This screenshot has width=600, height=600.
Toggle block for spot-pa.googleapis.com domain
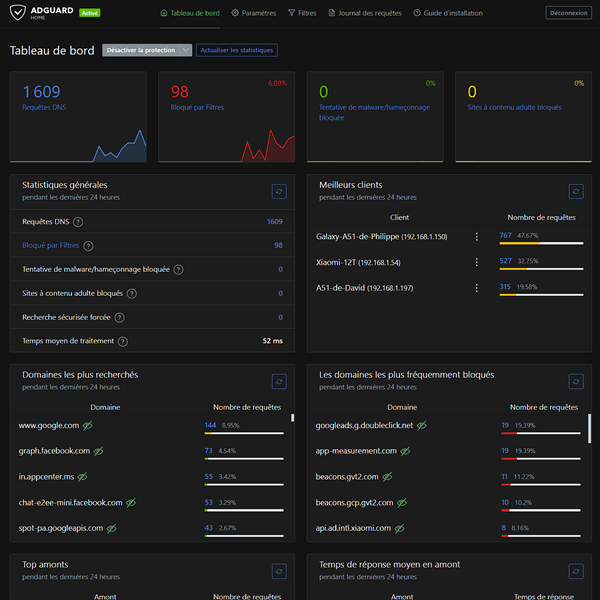click(x=111, y=528)
